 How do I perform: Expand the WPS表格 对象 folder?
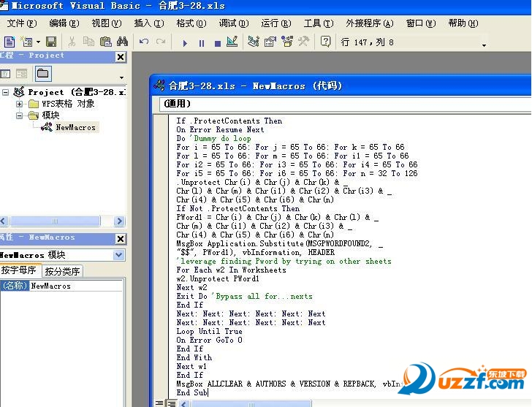pyautogui.click(x=19, y=104)
